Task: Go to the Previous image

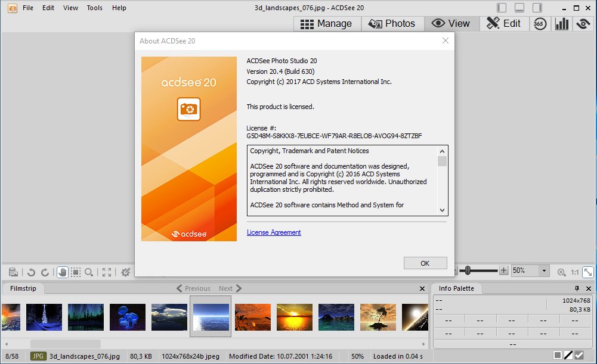Action: click(x=193, y=288)
